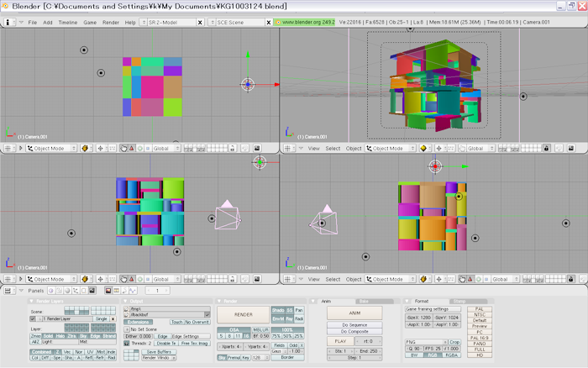The image size is (588, 368).
Task: Click the Q: 90 quality slider
Action: tap(413, 349)
